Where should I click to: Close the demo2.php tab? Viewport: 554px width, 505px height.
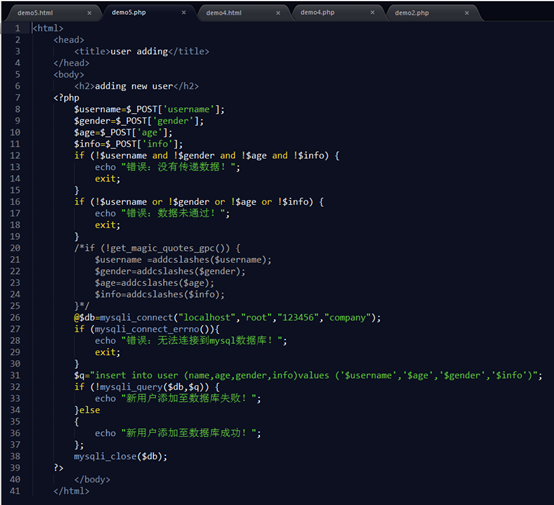tap(467, 13)
